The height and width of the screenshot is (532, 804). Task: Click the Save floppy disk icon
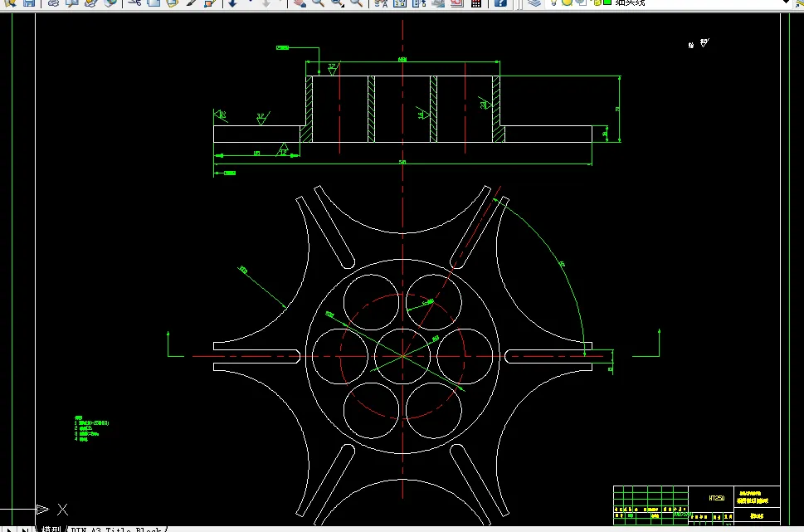[29, 2]
